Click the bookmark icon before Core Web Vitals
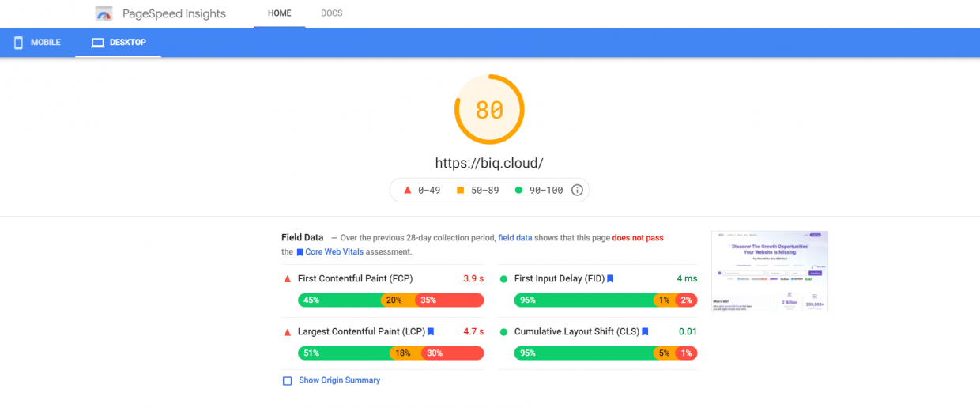The width and height of the screenshot is (980, 408). tap(300, 252)
